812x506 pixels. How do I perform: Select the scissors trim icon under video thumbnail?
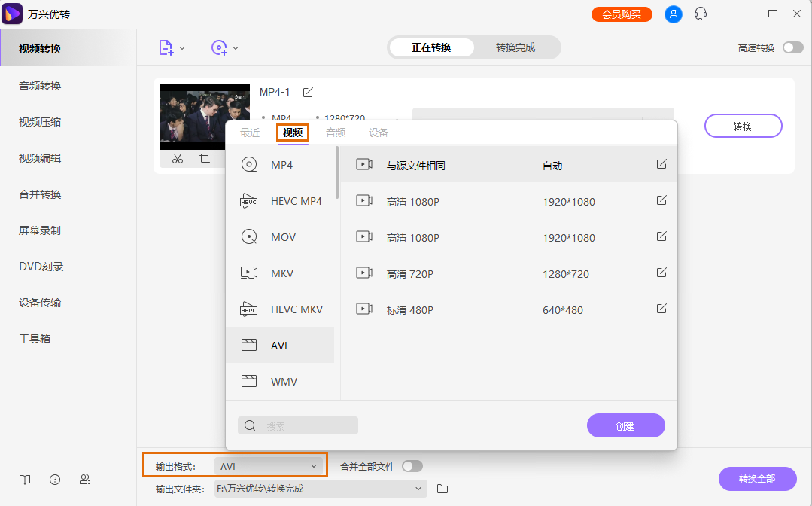click(x=177, y=160)
